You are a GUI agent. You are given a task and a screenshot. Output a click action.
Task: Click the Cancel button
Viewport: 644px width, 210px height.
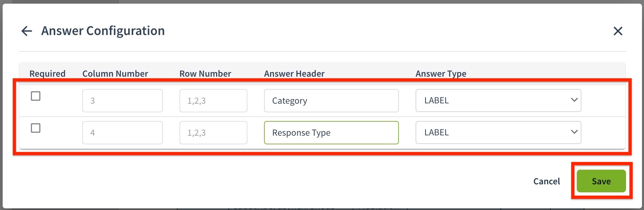(x=546, y=181)
